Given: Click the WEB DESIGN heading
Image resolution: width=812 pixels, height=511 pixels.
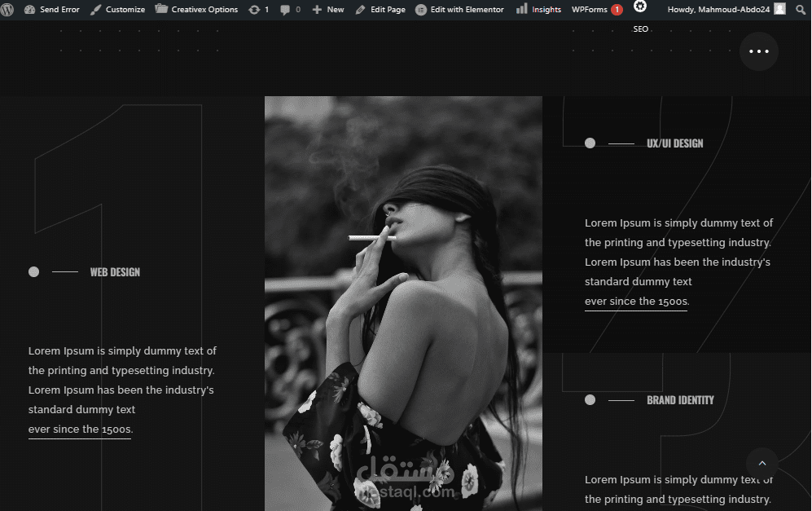Looking at the screenshot, I should [x=115, y=272].
